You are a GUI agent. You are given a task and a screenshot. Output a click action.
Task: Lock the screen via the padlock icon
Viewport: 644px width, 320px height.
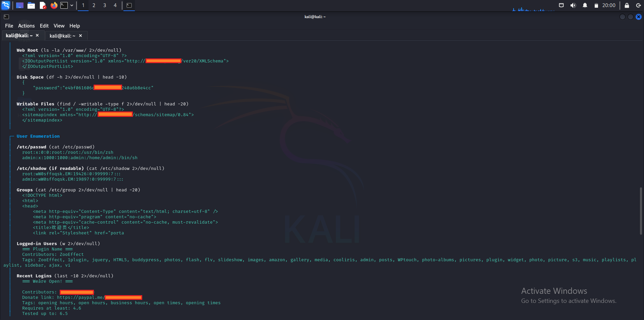click(626, 5)
